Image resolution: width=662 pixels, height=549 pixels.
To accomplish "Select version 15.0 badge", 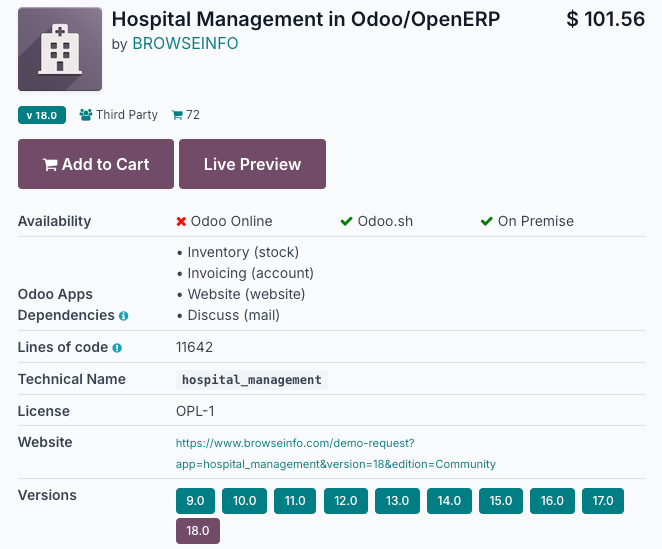I will point(501,501).
